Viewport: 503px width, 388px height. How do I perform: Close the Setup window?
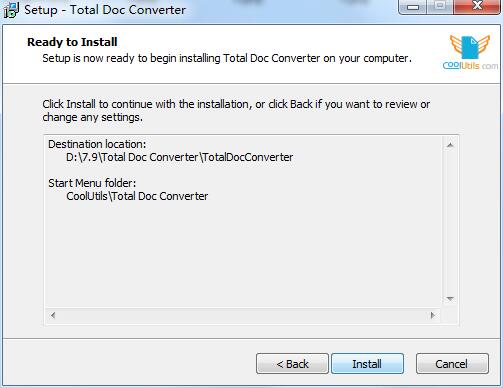click(477, 6)
